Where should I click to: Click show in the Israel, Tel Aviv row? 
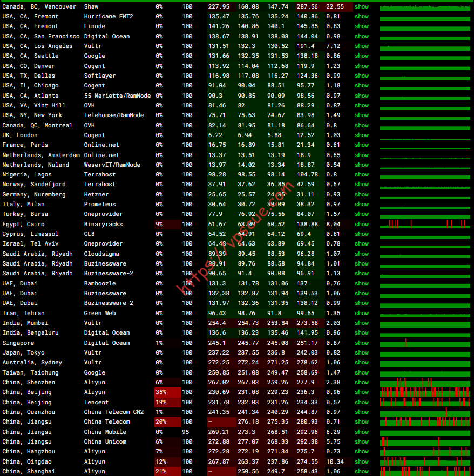click(362, 244)
